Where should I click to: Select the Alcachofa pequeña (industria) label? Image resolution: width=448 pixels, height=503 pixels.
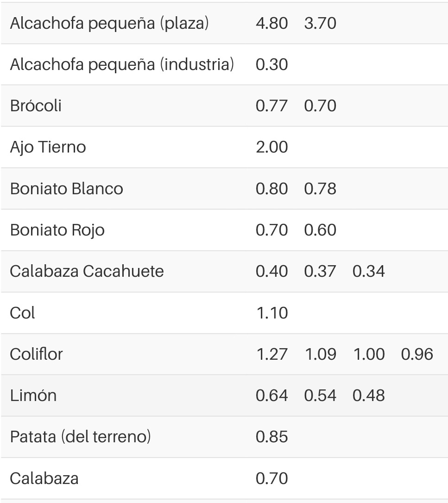(122, 64)
